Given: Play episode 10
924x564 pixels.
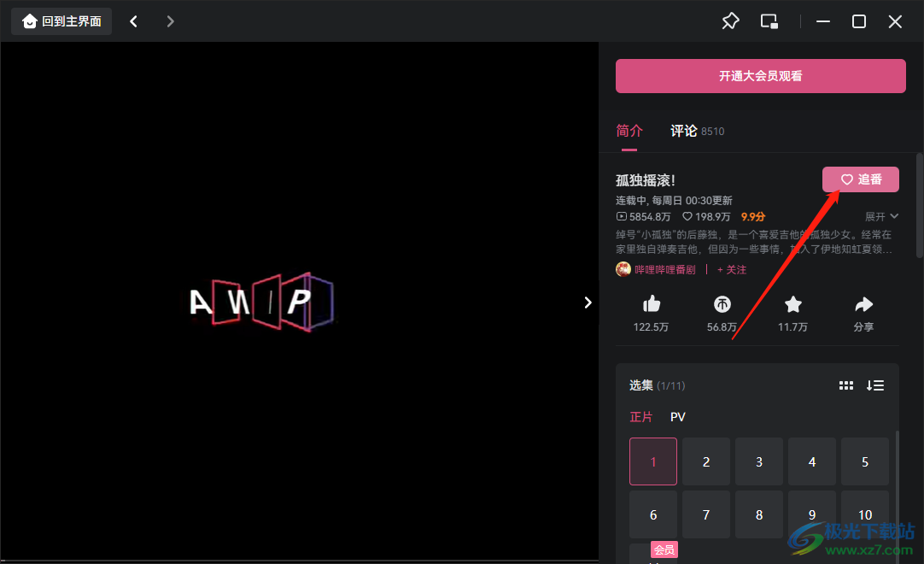Looking at the screenshot, I should point(865,514).
